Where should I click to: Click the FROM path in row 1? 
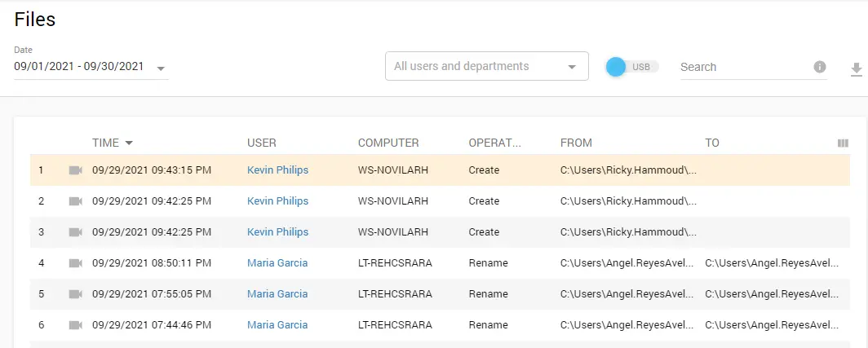coord(628,170)
